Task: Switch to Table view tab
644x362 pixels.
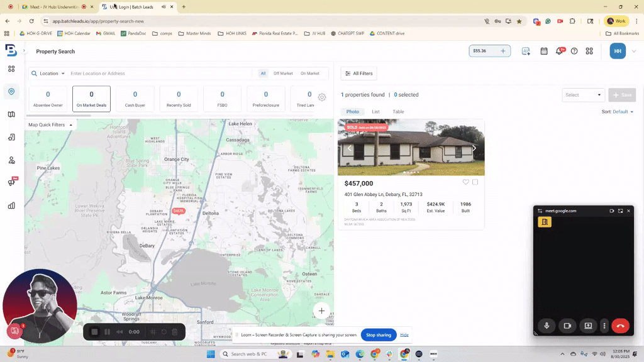Action: point(398,112)
